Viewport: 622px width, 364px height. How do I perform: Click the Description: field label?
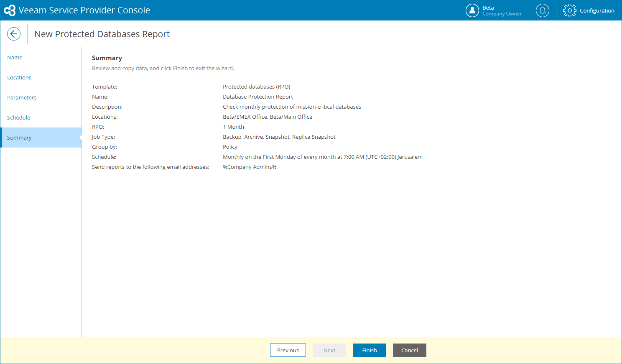click(107, 107)
